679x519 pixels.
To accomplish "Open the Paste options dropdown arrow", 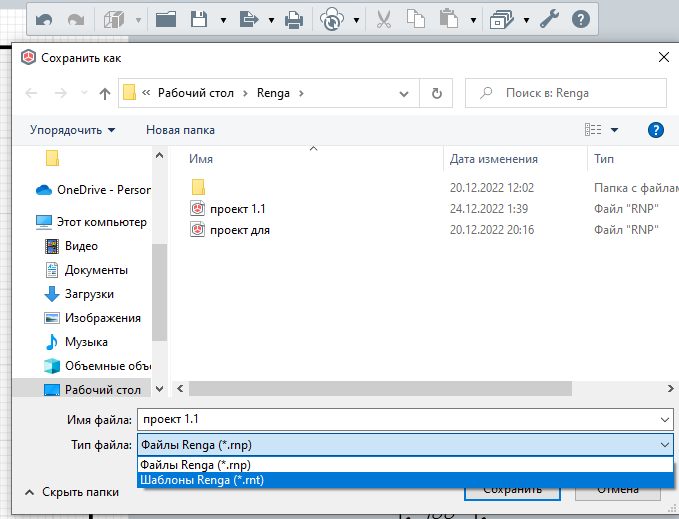I will tap(474, 20).
